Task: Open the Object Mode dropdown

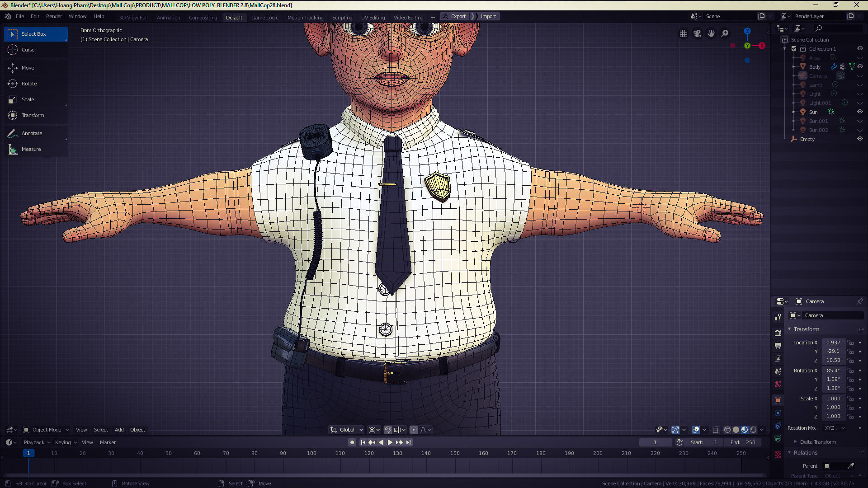Action: click(47, 430)
